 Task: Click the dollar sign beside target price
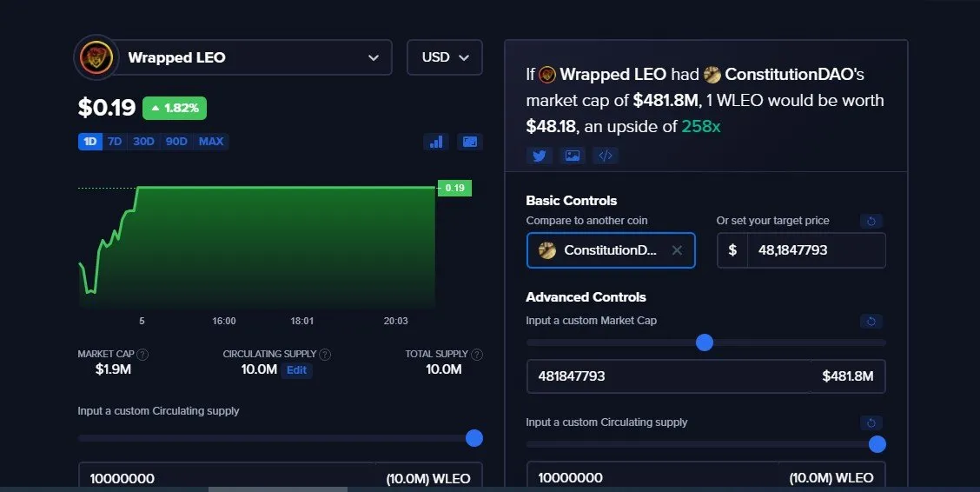732,250
